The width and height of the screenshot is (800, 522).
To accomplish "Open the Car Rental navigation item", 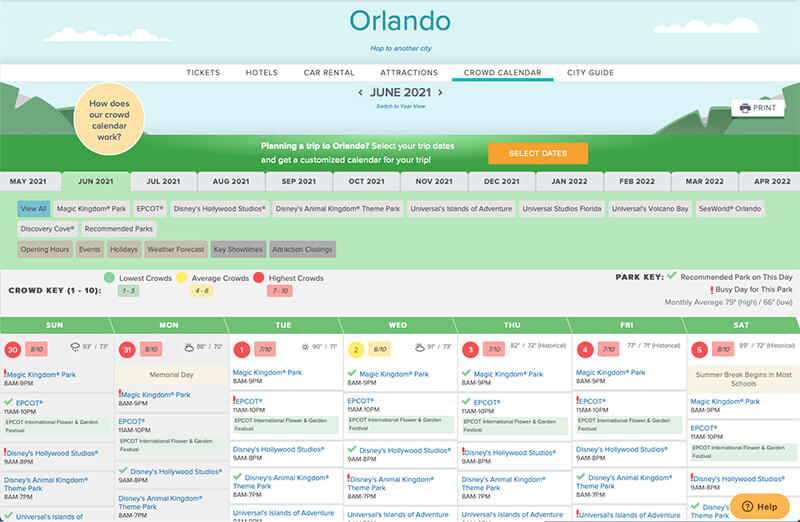I will click(329, 72).
